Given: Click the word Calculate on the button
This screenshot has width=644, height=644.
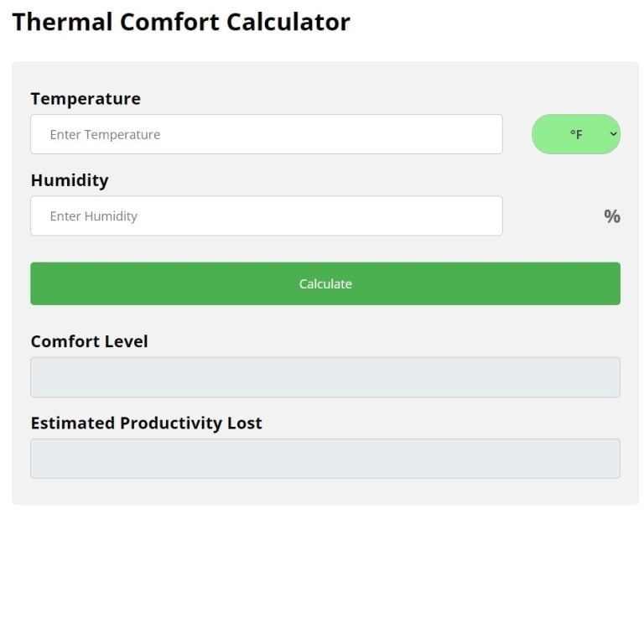Looking at the screenshot, I should point(325,283).
